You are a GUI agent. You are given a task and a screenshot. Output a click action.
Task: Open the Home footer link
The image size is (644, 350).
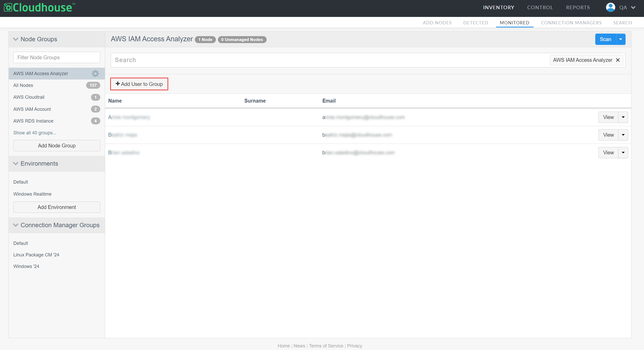pos(284,346)
